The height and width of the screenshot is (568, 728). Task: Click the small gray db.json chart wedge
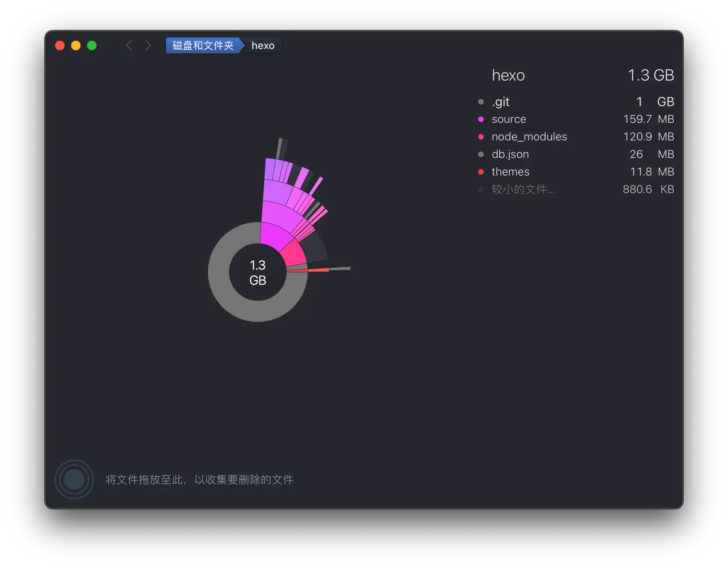coord(297,267)
